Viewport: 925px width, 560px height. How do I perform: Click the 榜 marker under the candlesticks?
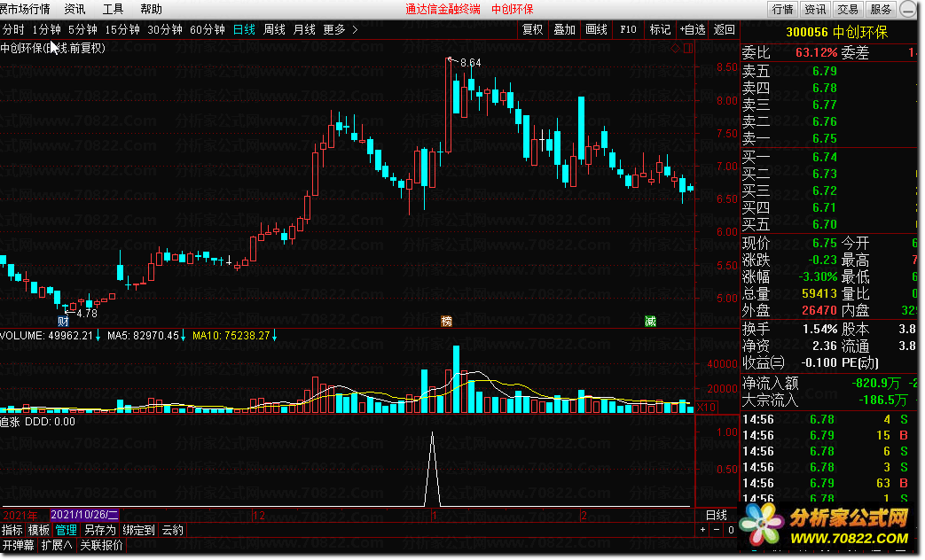coord(447,322)
